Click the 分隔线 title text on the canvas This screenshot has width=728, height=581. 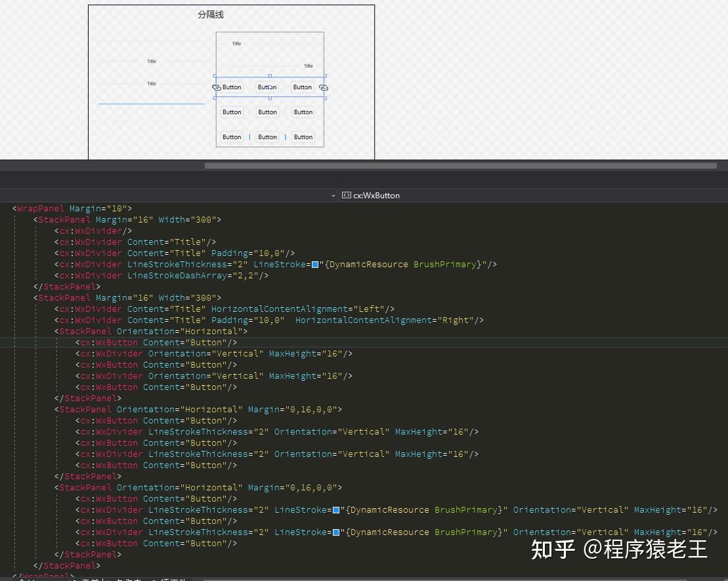pos(211,12)
